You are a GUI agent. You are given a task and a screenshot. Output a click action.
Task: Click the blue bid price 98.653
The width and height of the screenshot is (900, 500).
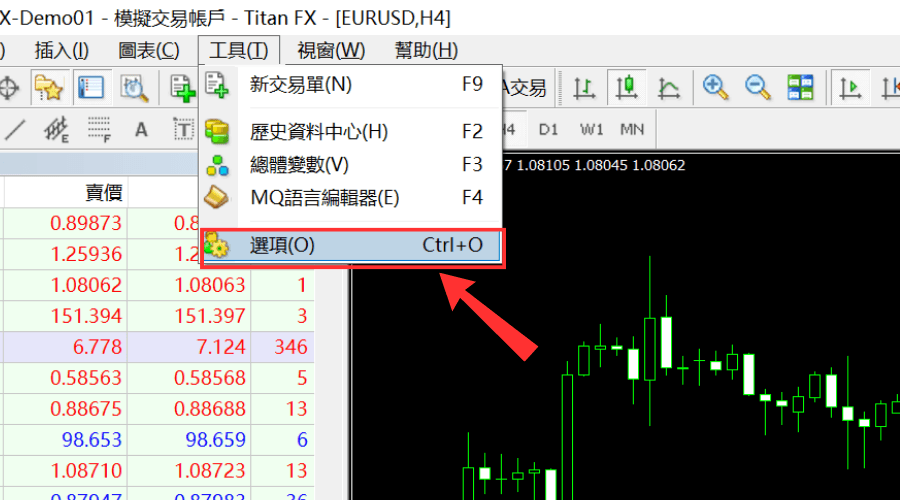[x=92, y=440]
